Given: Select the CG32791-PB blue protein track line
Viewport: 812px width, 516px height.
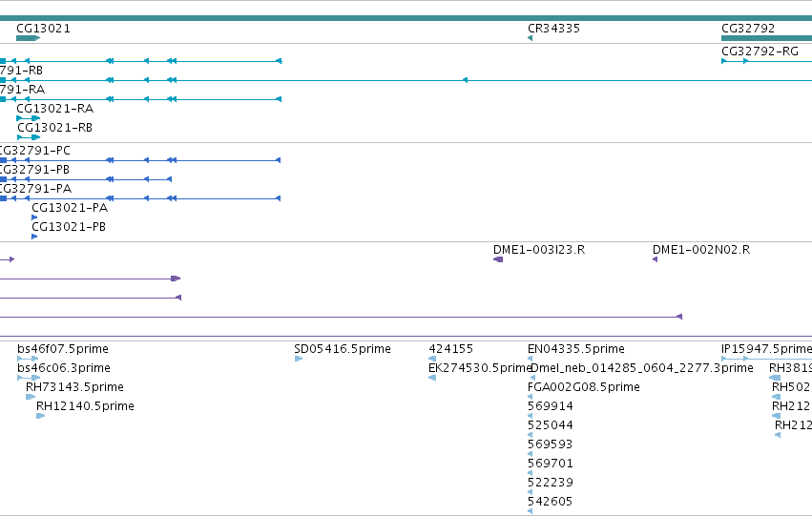Looking at the screenshot, I should (86, 179).
